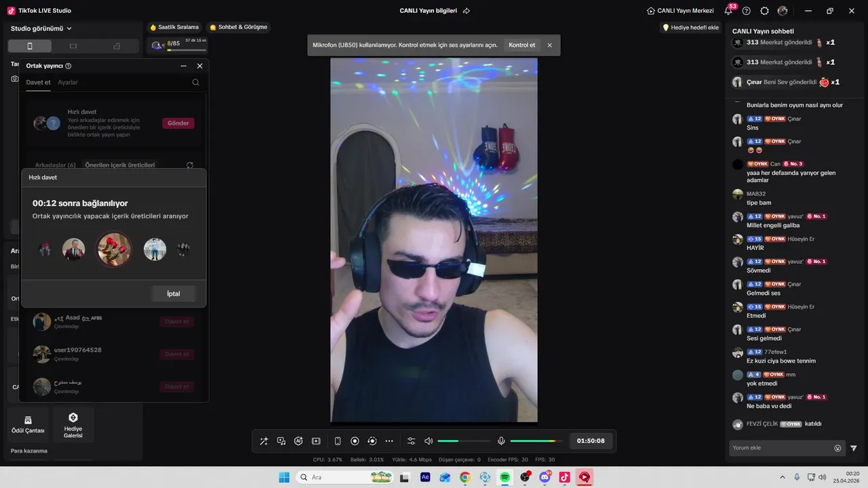Open the three-dots more options menu
The width and height of the screenshot is (868, 488).
(389, 441)
